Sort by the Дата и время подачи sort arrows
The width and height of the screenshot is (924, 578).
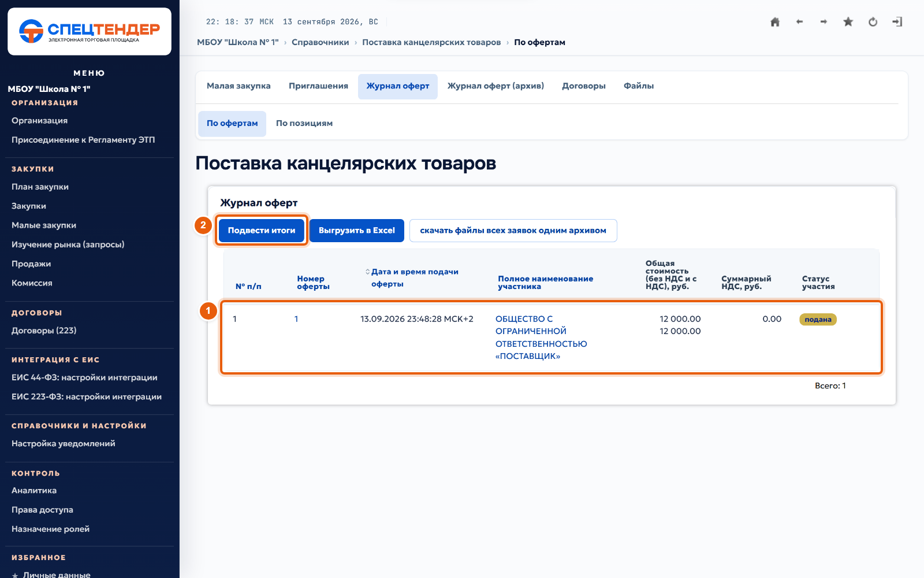tap(367, 272)
